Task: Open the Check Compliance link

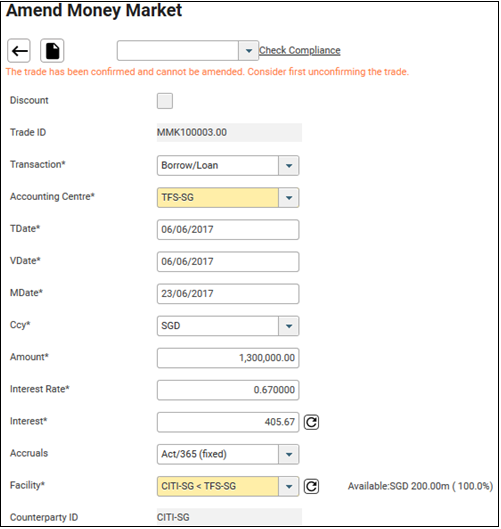Action: [x=300, y=50]
